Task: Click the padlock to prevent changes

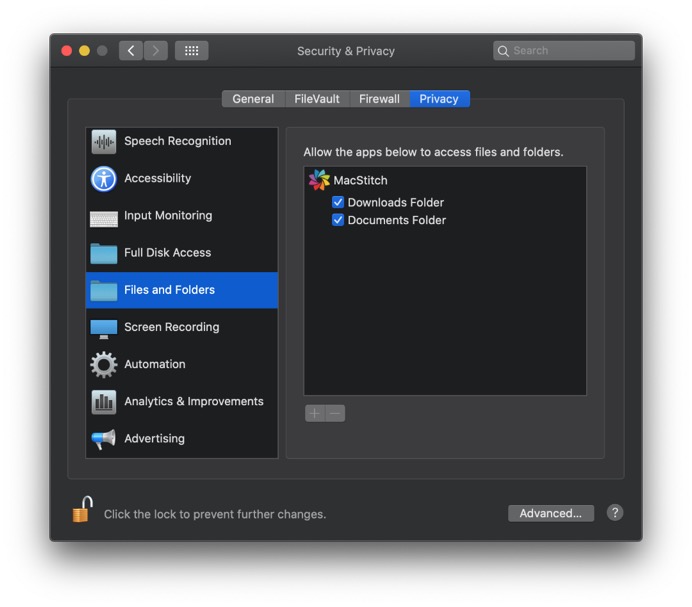Action: (x=82, y=510)
